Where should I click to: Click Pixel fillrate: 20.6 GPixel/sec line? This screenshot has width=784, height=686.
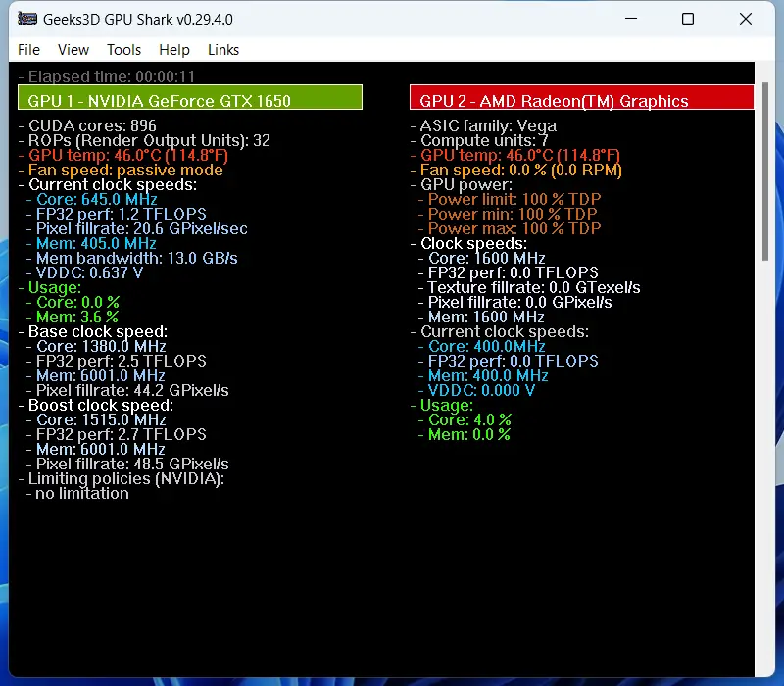coord(137,228)
